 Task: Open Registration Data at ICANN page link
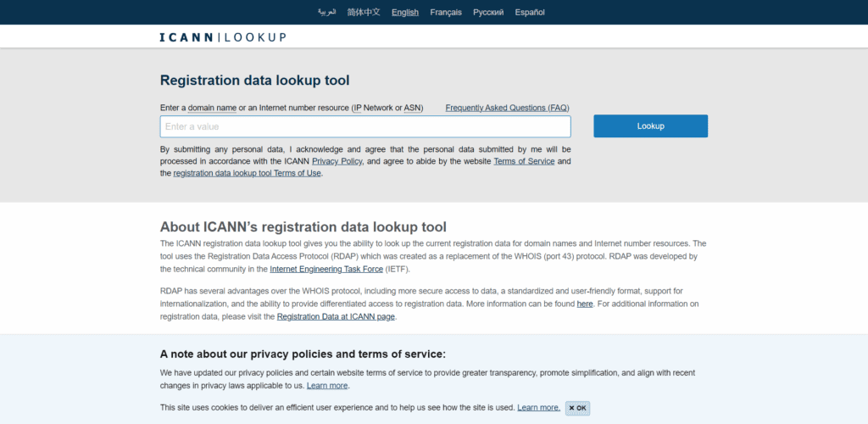[336, 316]
